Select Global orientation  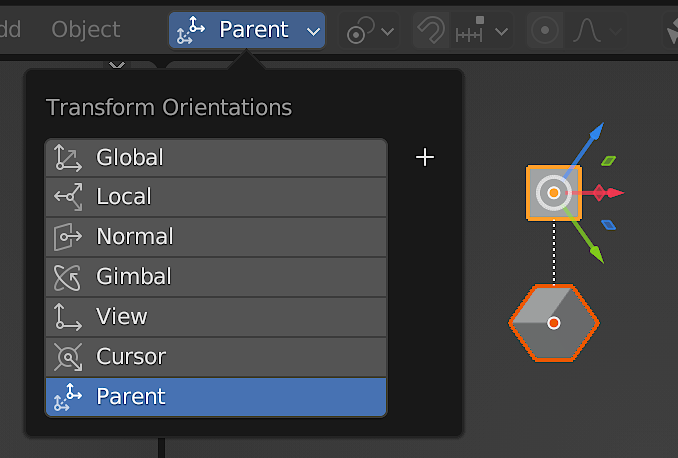(216, 157)
